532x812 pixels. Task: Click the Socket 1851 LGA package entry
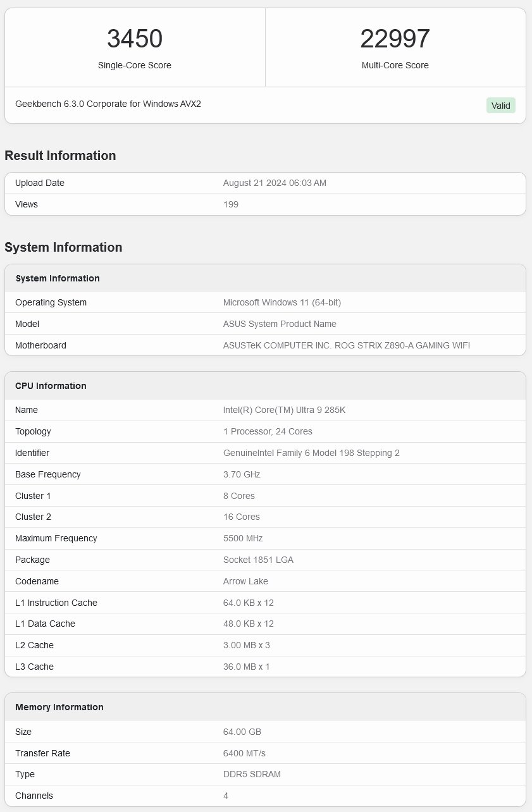[256, 560]
